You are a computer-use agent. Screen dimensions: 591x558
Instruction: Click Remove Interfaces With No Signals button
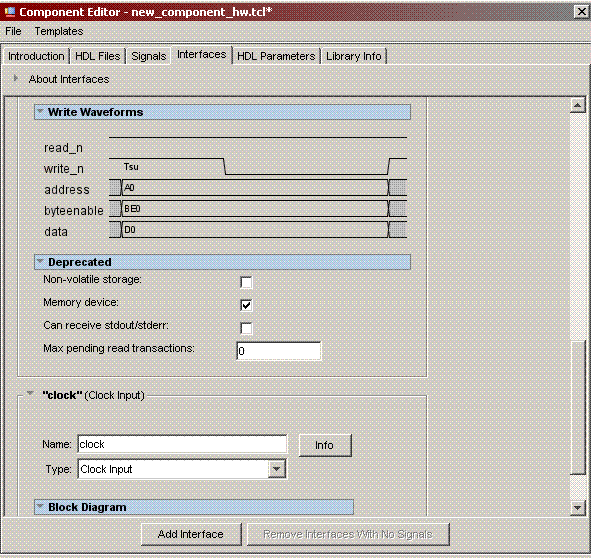[x=348, y=534]
